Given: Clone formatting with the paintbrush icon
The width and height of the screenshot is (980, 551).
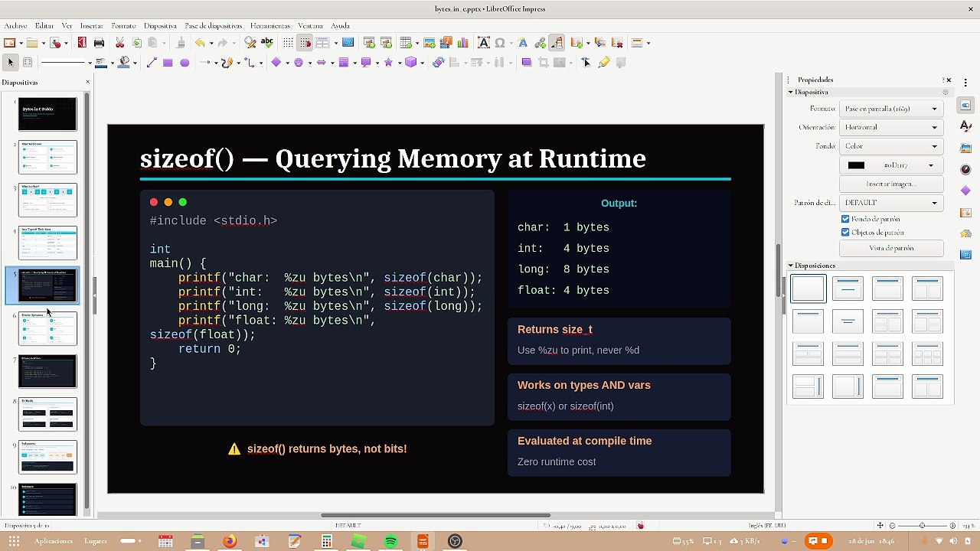Looking at the screenshot, I should pos(181,43).
